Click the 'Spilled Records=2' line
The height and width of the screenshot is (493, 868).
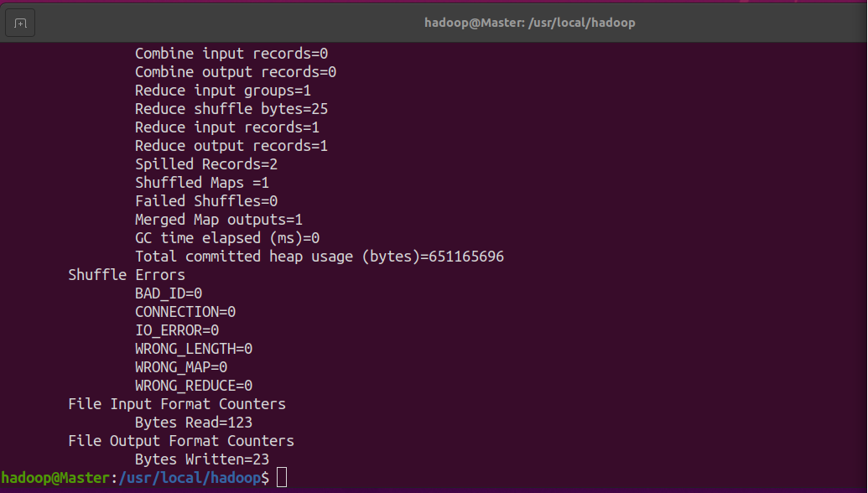pyautogui.click(x=206, y=164)
